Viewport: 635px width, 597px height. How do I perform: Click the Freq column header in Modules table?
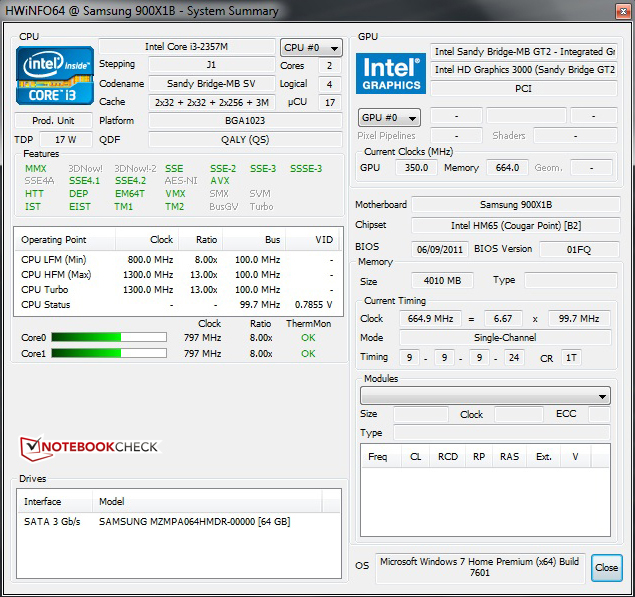click(378, 456)
